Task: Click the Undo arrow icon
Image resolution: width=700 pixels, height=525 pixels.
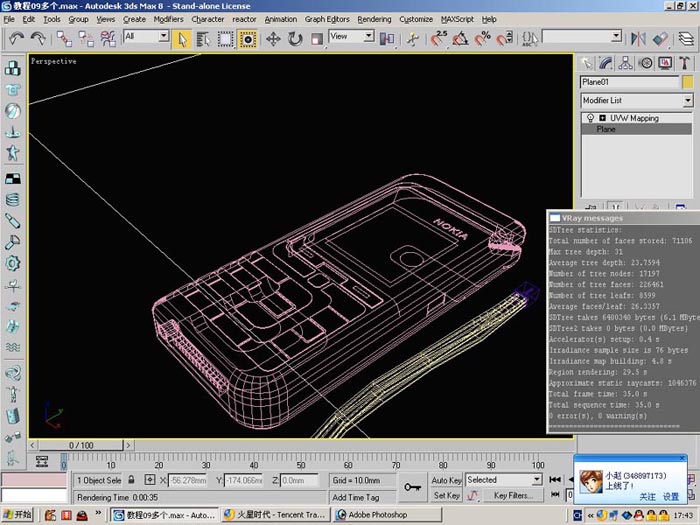Action: (17, 39)
